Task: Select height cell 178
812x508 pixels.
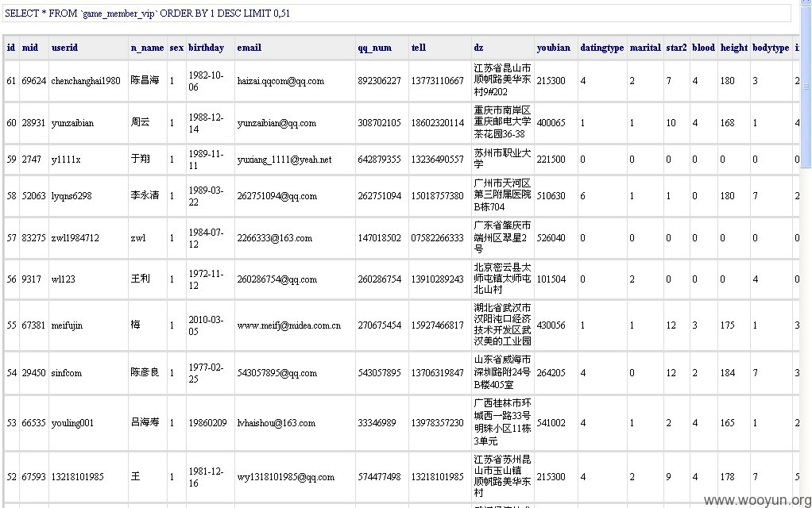Action: coord(727,477)
